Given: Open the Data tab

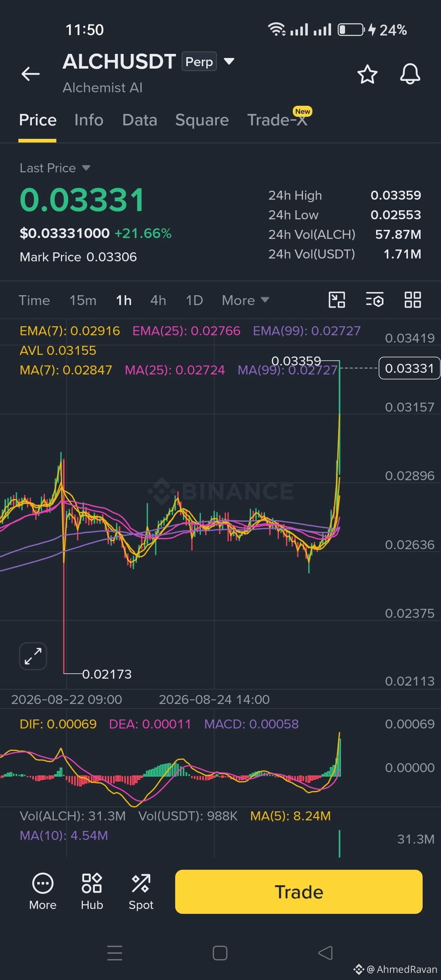Looking at the screenshot, I should click(x=140, y=120).
